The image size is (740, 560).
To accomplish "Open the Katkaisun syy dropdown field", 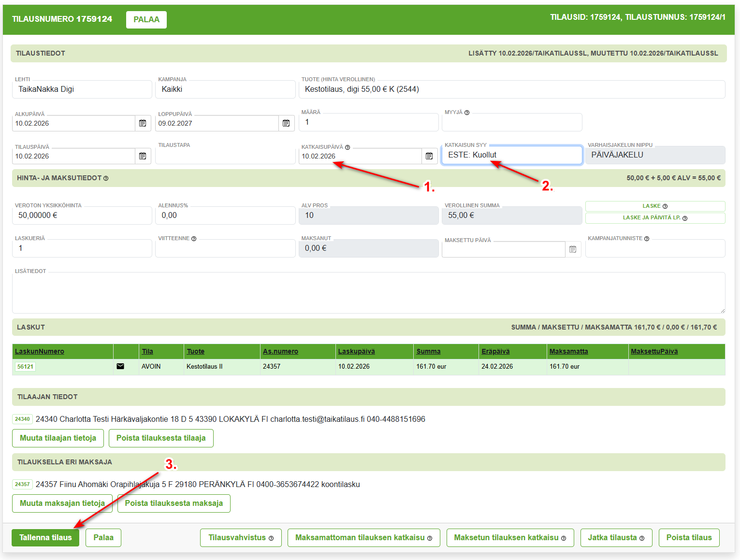I will [511, 155].
